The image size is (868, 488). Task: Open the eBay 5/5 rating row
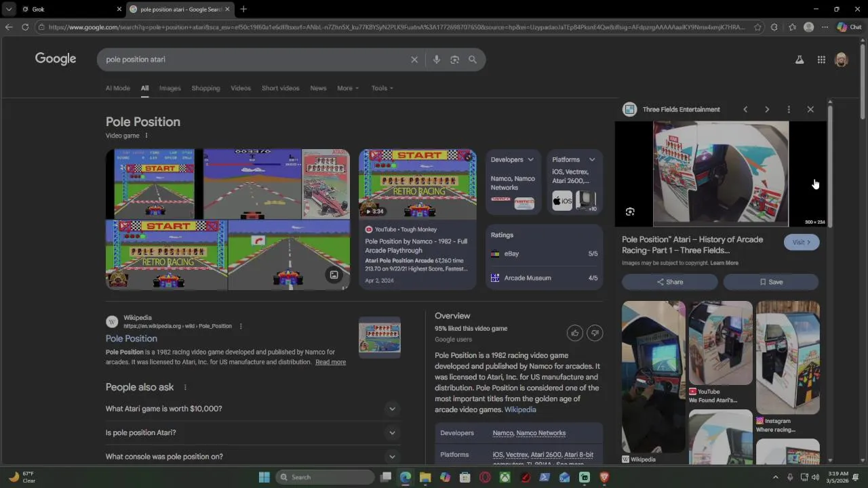[x=545, y=253]
